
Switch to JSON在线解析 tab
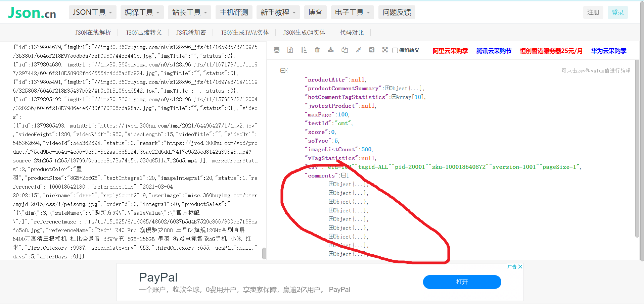(x=93, y=33)
